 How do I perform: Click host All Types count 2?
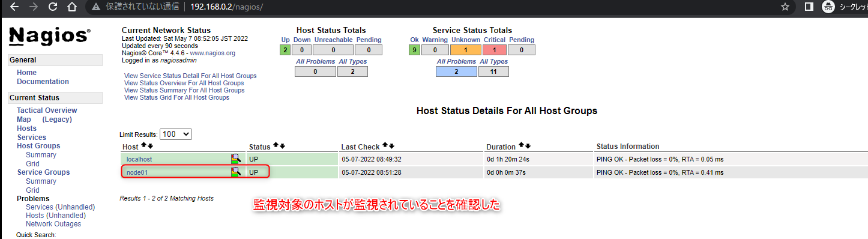click(352, 71)
